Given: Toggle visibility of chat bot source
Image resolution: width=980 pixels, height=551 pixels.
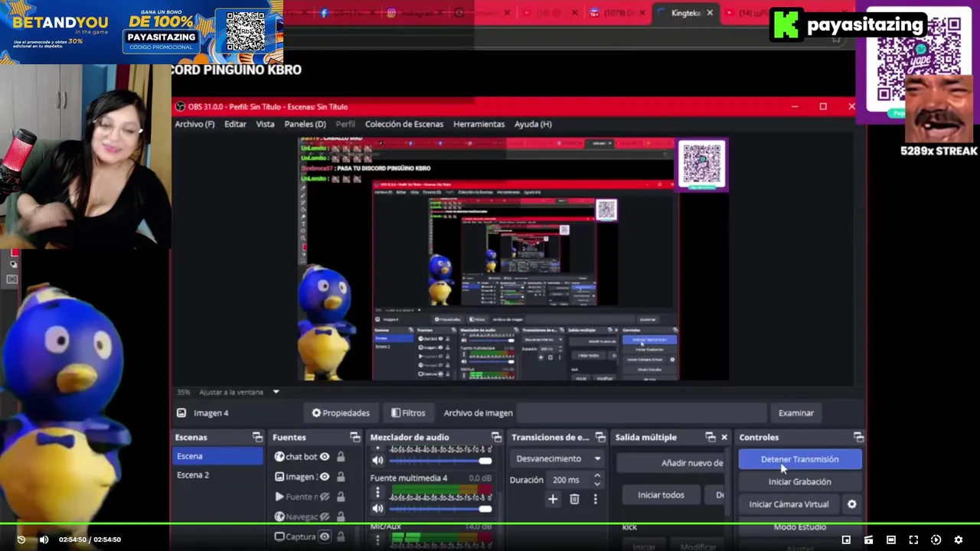Looking at the screenshot, I should (x=325, y=457).
